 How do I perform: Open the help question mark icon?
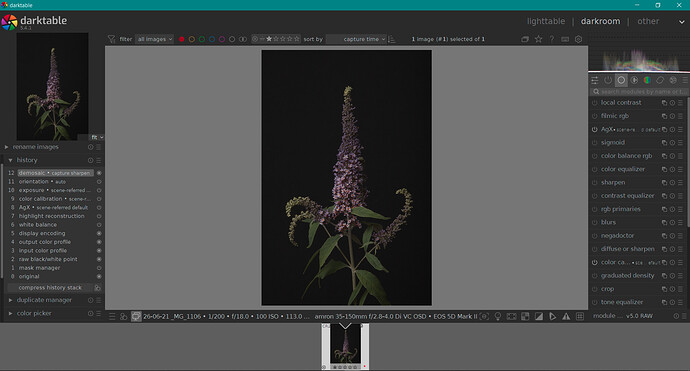552,39
